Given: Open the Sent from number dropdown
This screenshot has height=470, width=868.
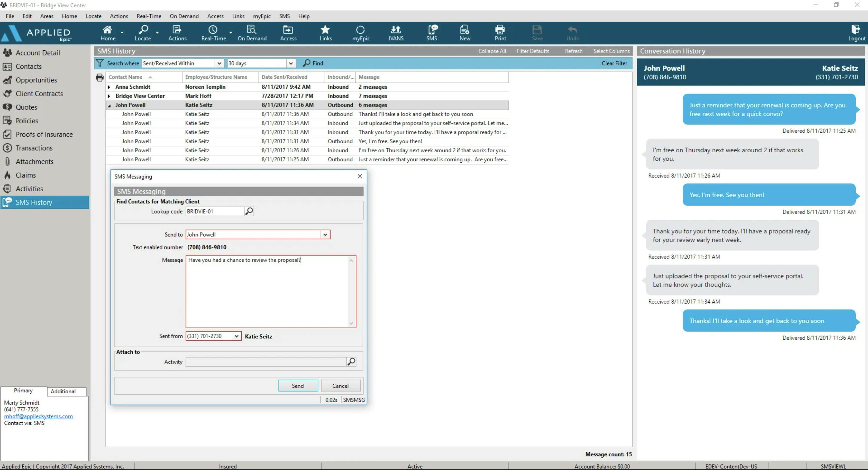Looking at the screenshot, I should 237,336.
